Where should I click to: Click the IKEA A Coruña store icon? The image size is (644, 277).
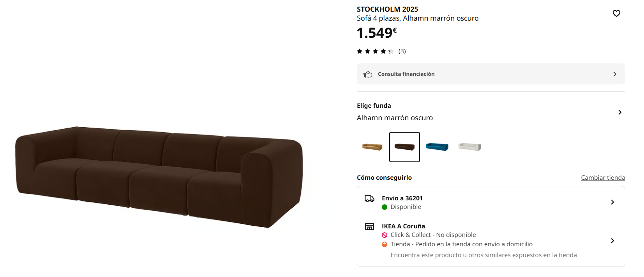pyautogui.click(x=369, y=227)
